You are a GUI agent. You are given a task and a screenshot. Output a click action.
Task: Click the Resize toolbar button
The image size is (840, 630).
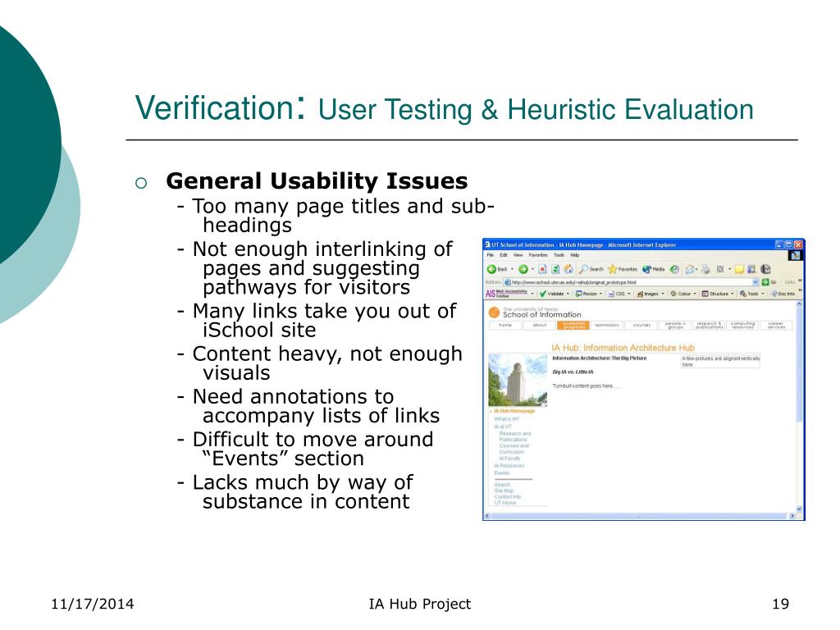[586, 294]
